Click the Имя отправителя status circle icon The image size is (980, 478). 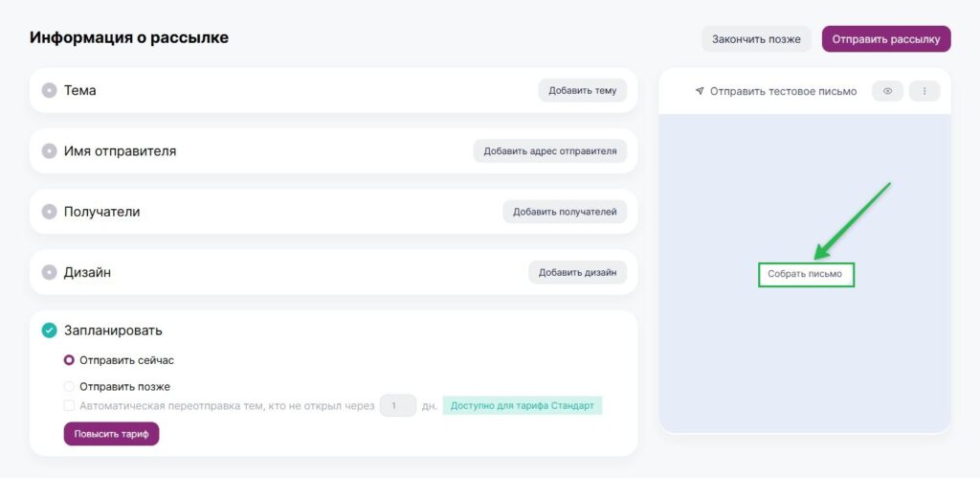coord(50,151)
